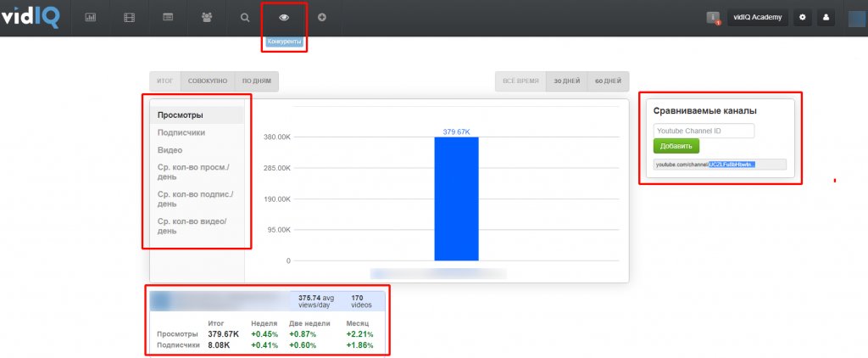868x358 pixels.
Task: Open the user profile icon
Action: click(826, 18)
